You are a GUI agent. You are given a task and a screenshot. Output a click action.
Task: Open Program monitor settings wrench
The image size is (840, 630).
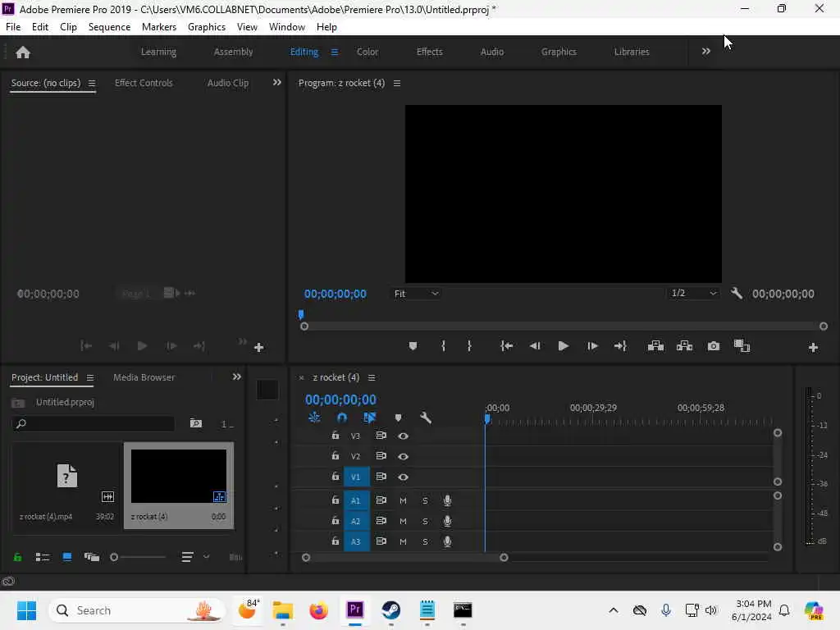737,293
